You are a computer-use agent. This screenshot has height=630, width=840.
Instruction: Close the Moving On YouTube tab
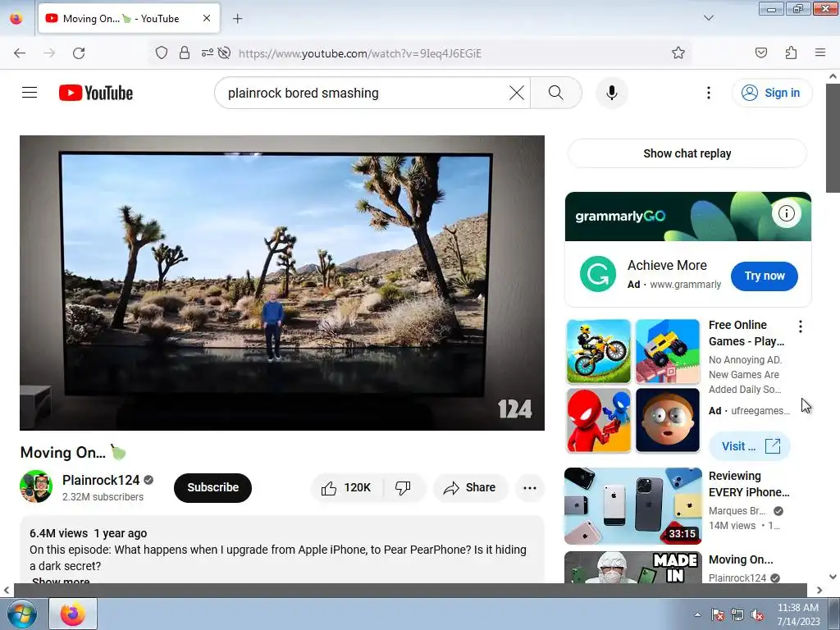pyautogui.click(x=207, y=18)
